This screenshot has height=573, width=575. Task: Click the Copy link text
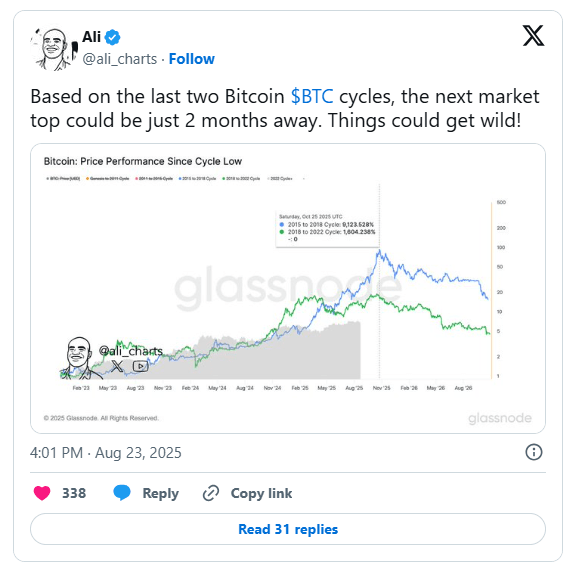coord(261,493)
